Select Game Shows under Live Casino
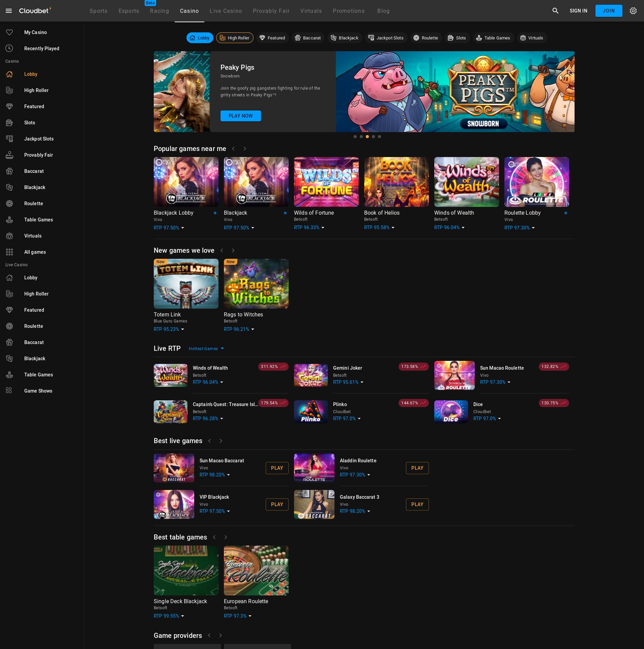 pyautogui.click(x=38, y=391)
